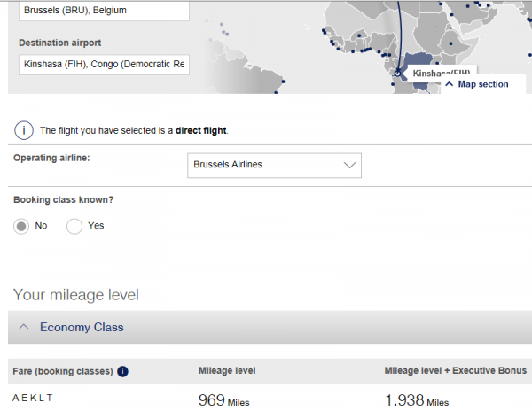
Task: Click the Operating airline dropdown arrow
Action: coord(349,165)
